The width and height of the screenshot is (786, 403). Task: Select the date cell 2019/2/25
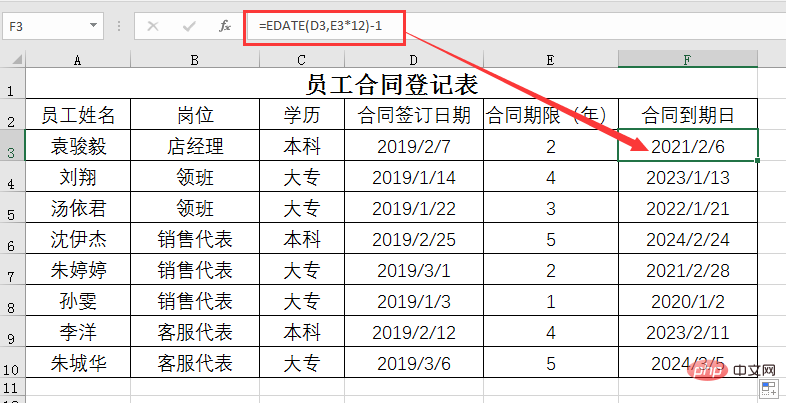click(414, 239)
